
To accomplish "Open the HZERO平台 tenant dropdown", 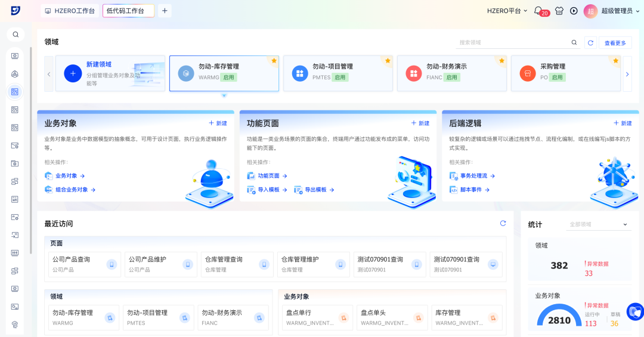I will [x=507, y=11].
